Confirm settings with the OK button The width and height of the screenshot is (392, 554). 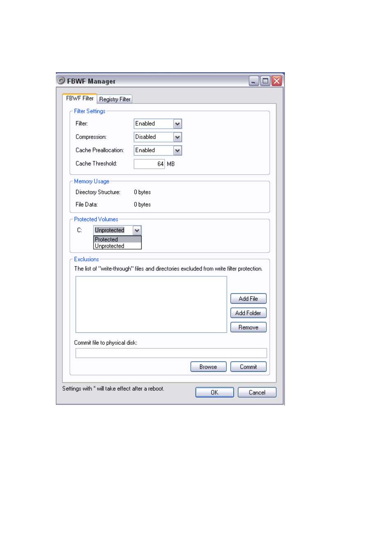click(x=215, y=392)
